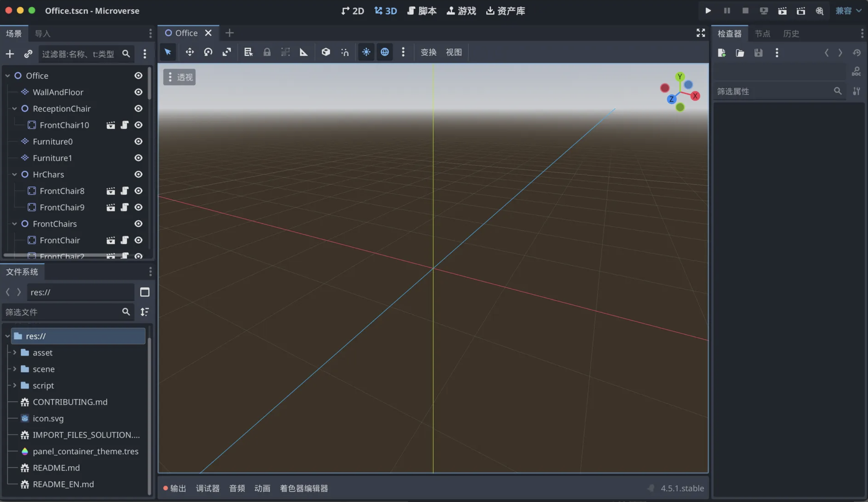Image resolution: width=868 pixels, height=502 pixels.
Task: Switch to the 脚本 workspace
Action: [422, 11]
